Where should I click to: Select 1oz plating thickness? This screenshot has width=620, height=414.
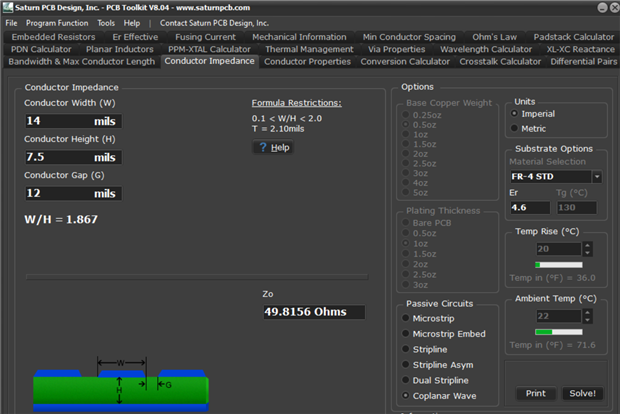[x=405, y=243]
